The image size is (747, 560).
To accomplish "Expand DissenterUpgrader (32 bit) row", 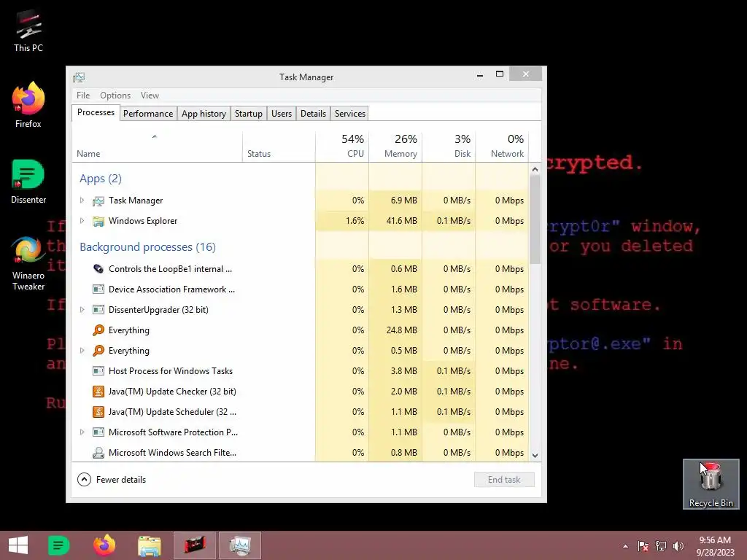I will tap(82, 310).
